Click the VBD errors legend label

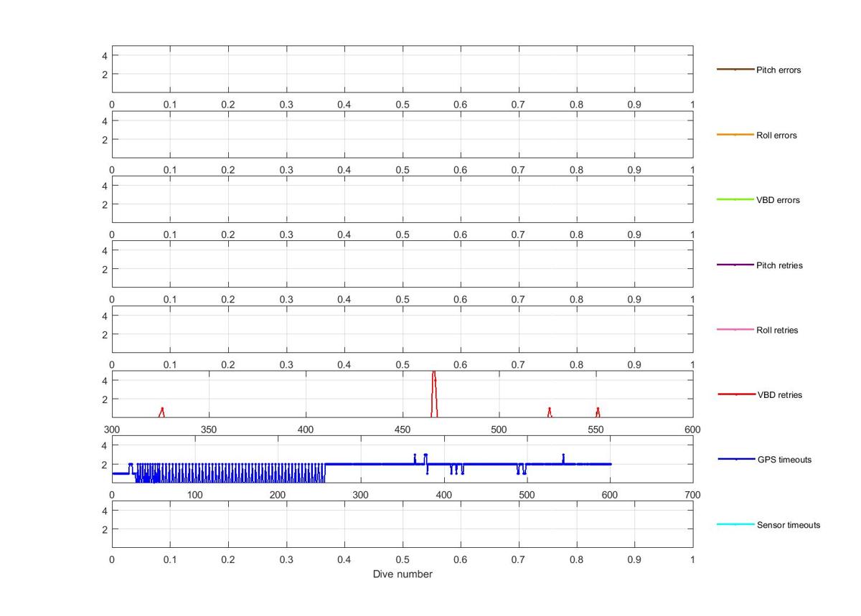pos(778,200)
